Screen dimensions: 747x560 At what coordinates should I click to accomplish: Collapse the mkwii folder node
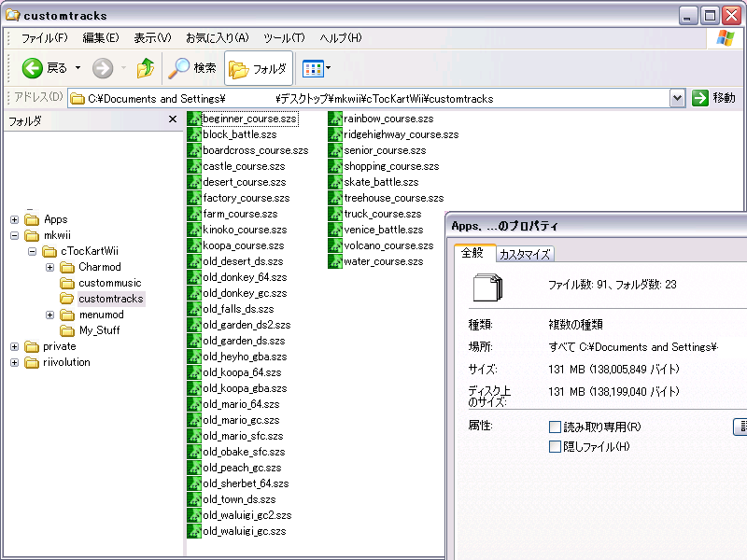[14, 235]
